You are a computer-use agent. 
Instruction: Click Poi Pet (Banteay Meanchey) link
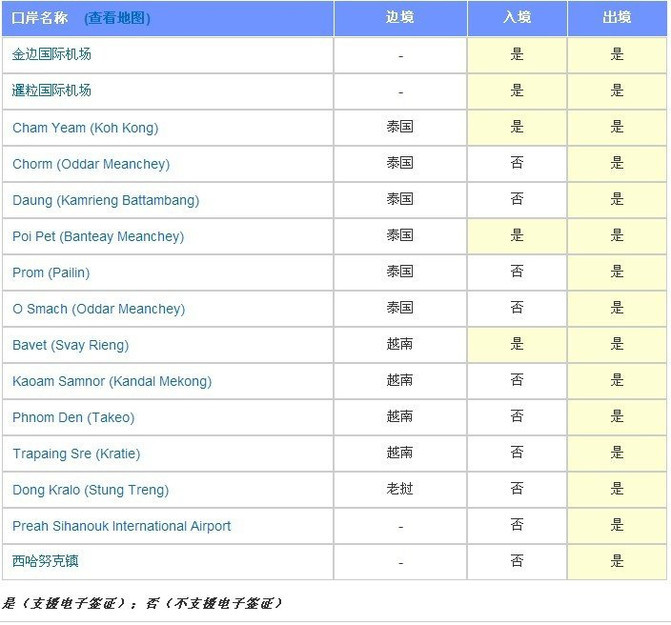(98, 237)
